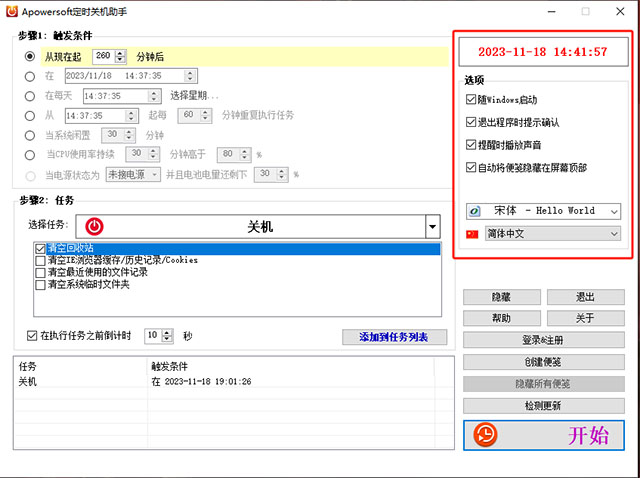Viewport: 640px width, 478px height.
Task: Select the 在 specific date radio option
Action: 30,76
